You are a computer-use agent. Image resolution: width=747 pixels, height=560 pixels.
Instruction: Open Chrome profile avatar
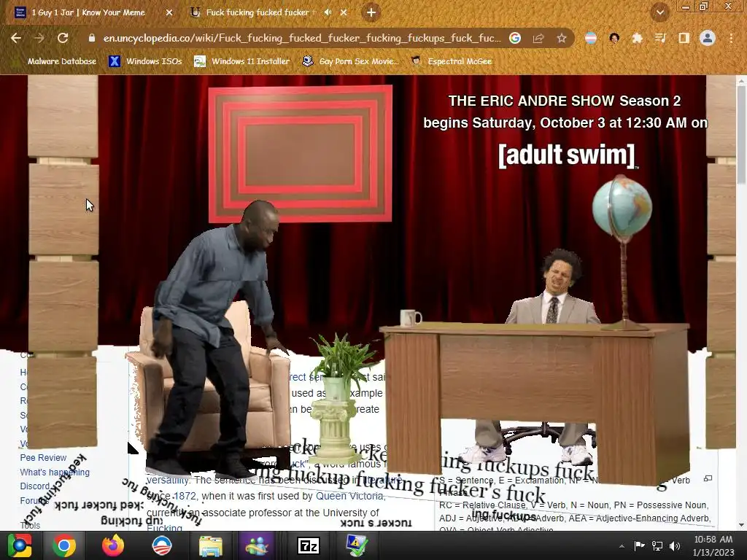[707, 38]
